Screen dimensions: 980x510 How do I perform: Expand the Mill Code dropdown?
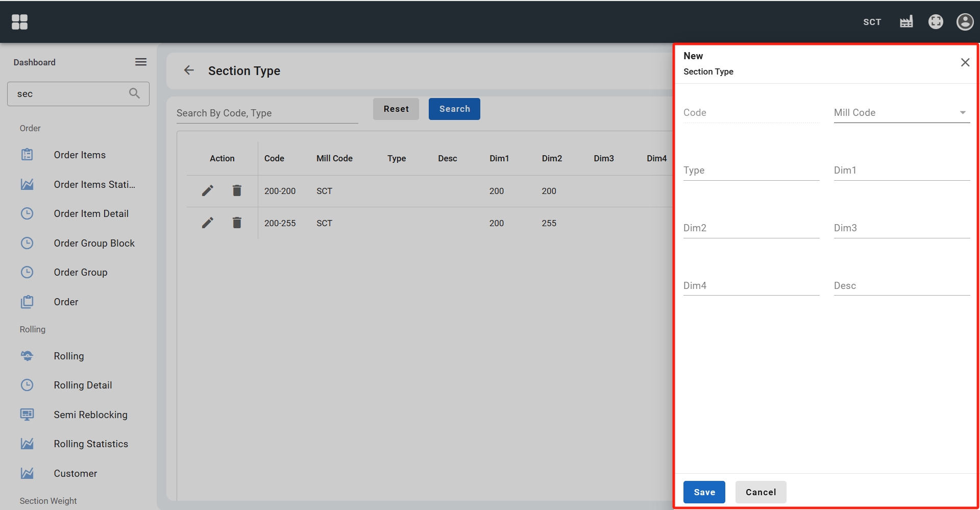click(x=901, y=113)
